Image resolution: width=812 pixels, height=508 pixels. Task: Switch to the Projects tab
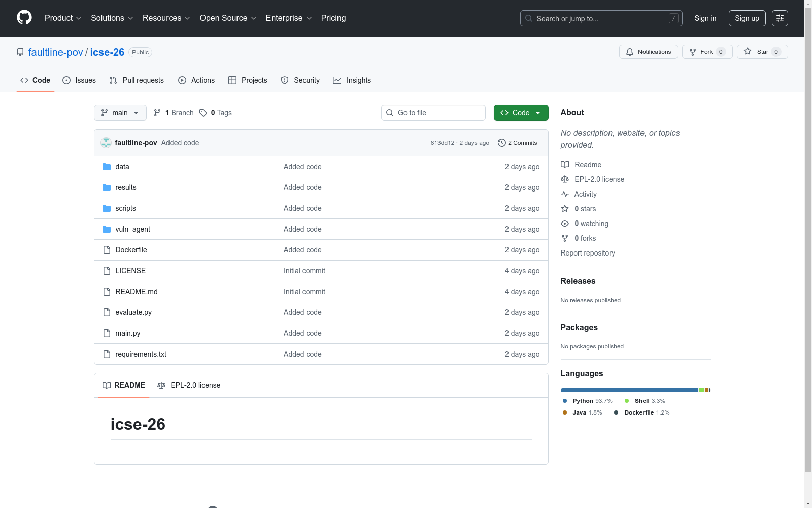point(248,80)
